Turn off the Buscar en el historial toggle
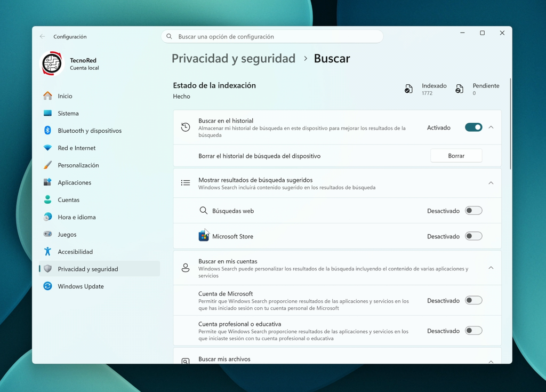Image resolution: width=546 pixels, height=392 pixels. click(473, 127)
